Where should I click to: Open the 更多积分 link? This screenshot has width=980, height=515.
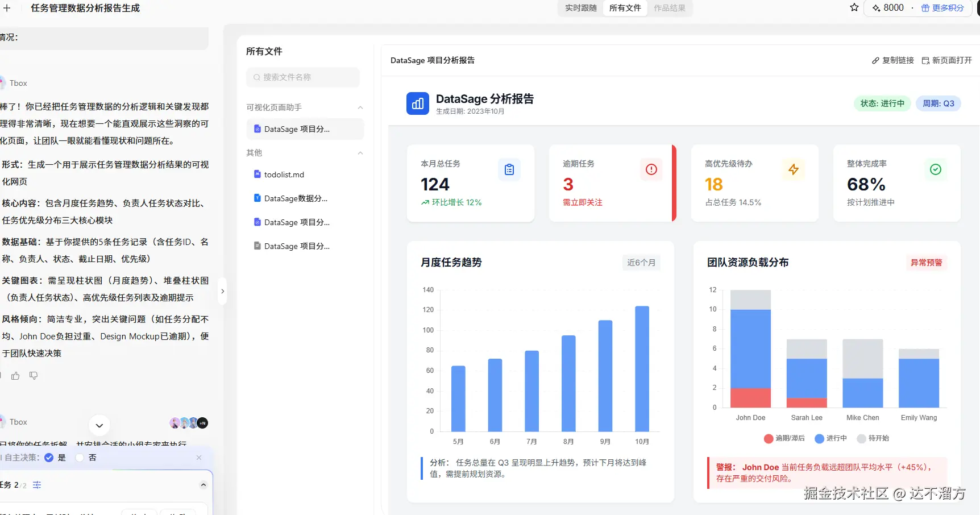click(942, 8)
